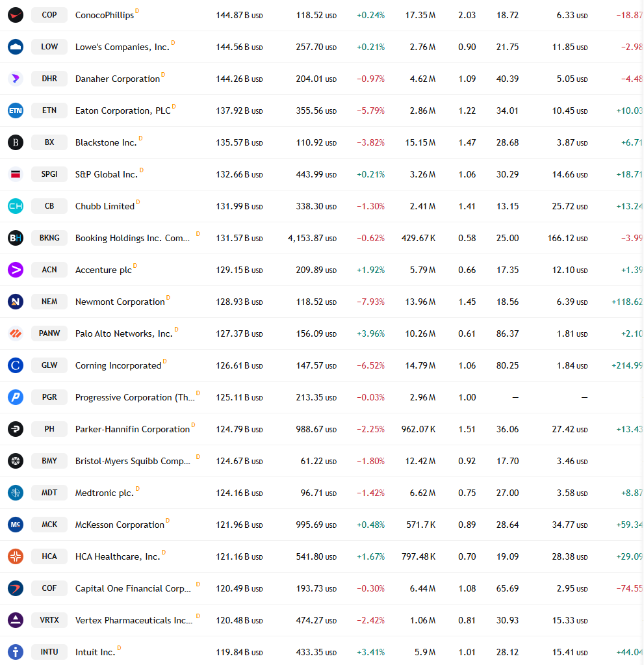Click the ConocoPhillips company logo icon

click(x=16, y=15)
